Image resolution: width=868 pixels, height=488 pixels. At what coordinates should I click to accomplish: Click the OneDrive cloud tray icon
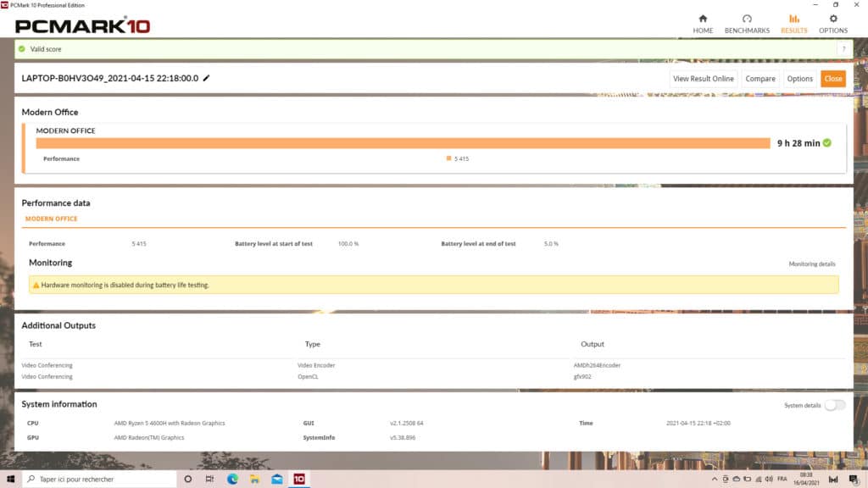(737, 480)
